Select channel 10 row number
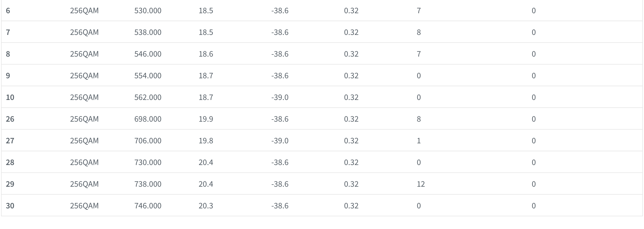This screenshot has height=229, width=644. click(x=10, y=97)
